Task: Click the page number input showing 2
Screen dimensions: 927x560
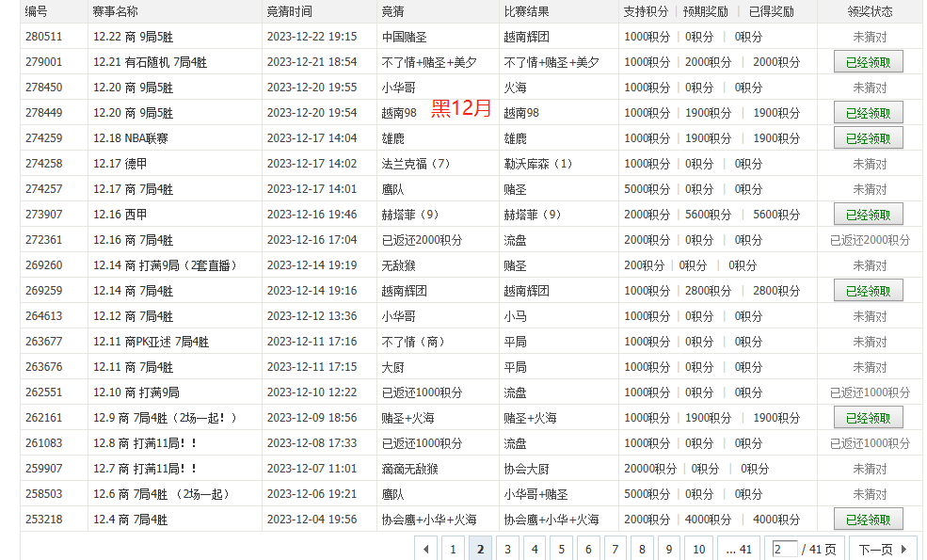Action: (x=783, y=547)
